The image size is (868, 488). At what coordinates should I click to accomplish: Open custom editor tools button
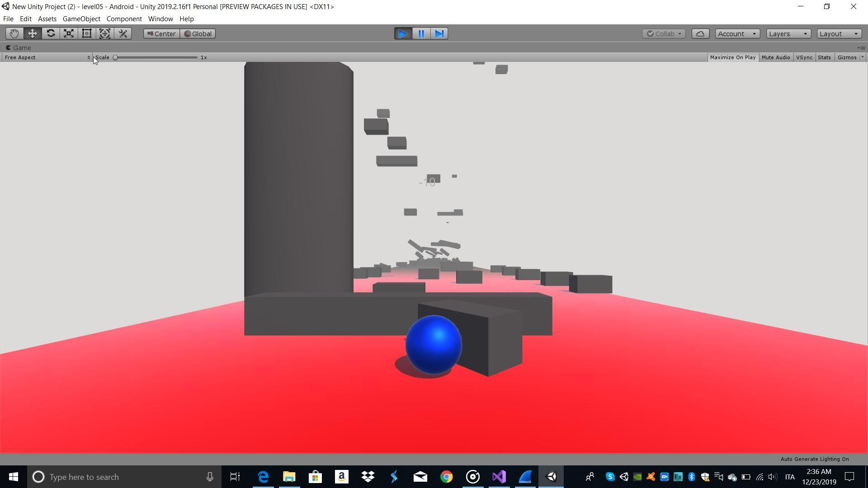tap(123, 33)
